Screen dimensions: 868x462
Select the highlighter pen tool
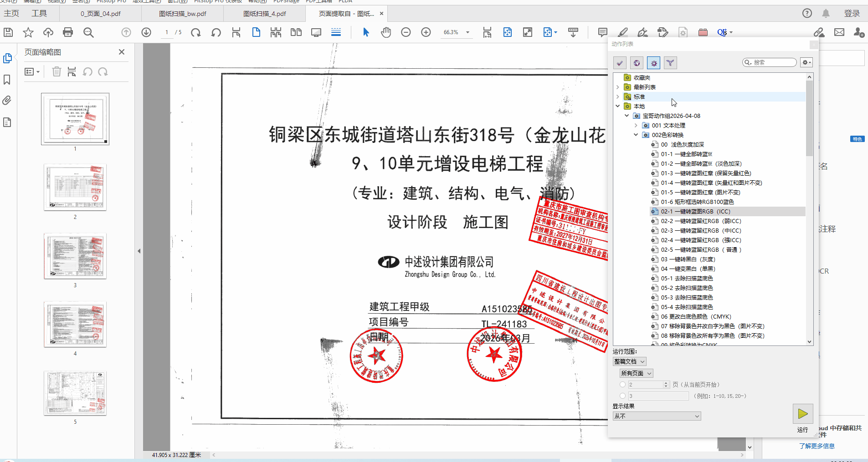pos(622,32)
